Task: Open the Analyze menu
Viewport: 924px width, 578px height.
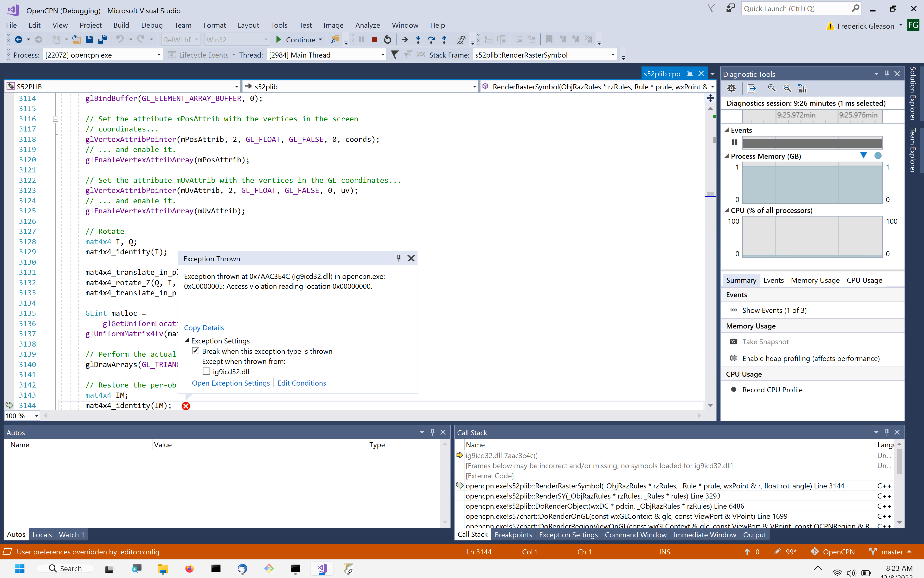Action: [367, 25]
